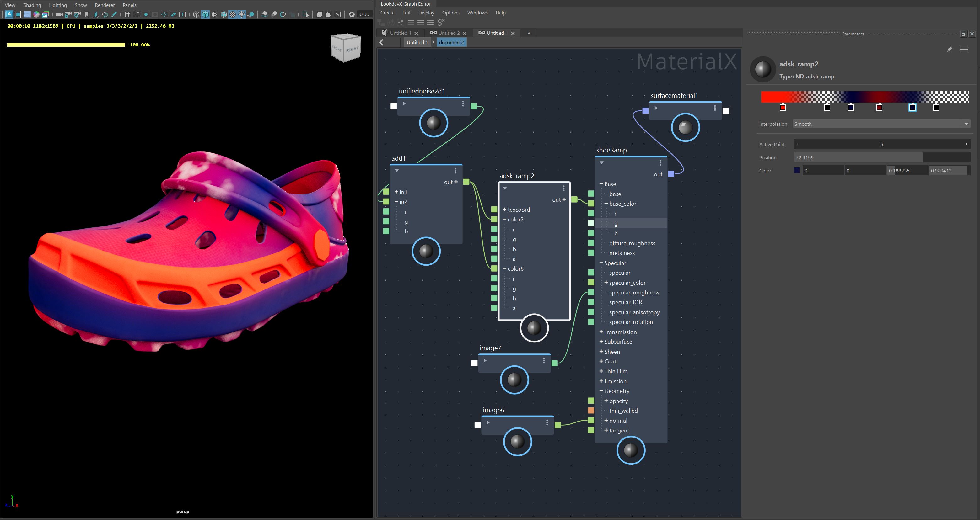This screenshot has height=520, width=980.
Task: Toggle the textured display checker icon
Action: (233, 14)
